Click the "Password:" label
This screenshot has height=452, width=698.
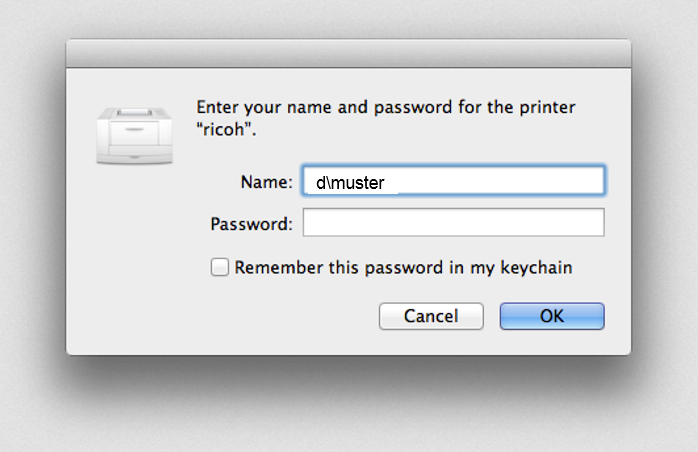tap(252, 224)
